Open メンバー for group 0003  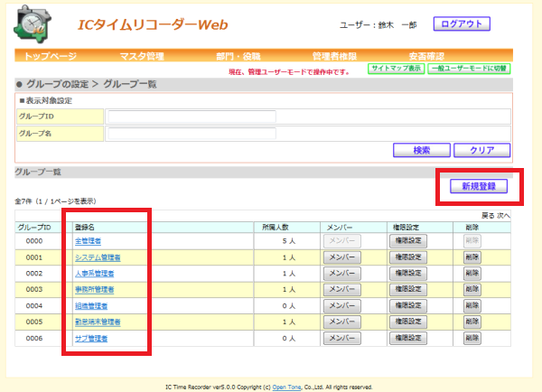[x=341, y=289]
